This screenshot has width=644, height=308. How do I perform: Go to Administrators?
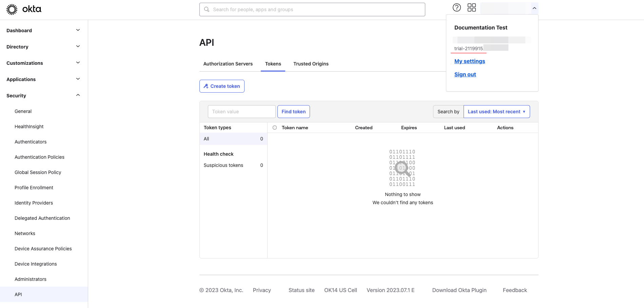click(x=31, y=279)
